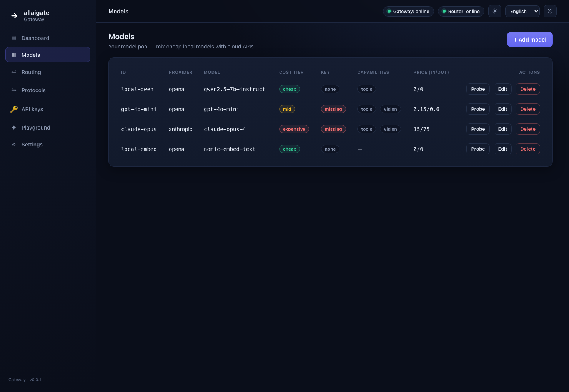Click the API keys key icon
Image resolution: width=569 pixels, height=392 pixels.
point(14,109)
